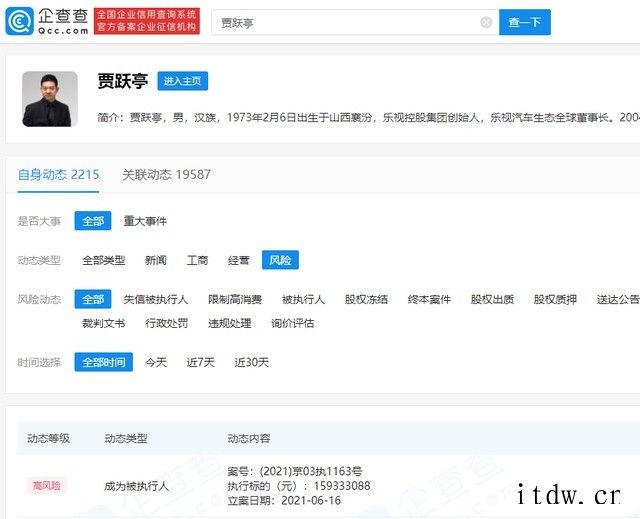Screen dimensions: 640x519
Task: Select the 近30天 time filter
Action: [x=251, y=362]
